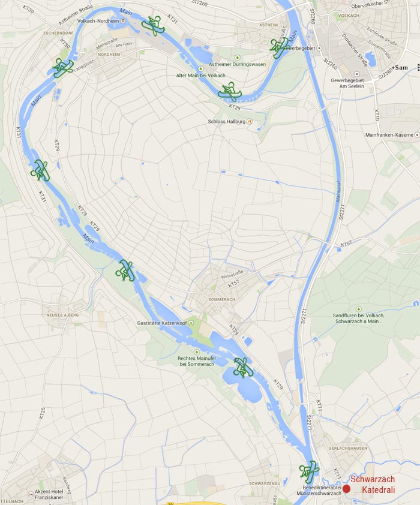Select the Mainfranken-Kaserne place label
The width and height of the screenshot is (420, 505).
coord(389,134)
